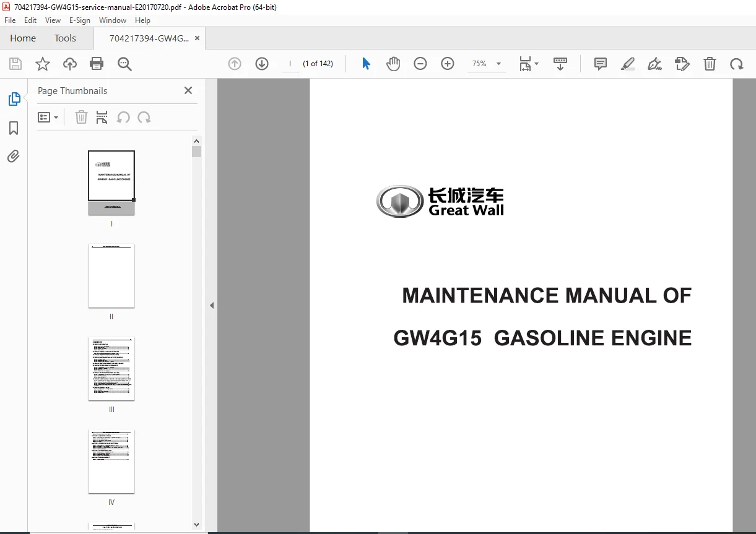The height and width of the screenshot is (534, 756).
Task: Close the 704217394-GW4G document tab
Action: click(x=197, y=38)
